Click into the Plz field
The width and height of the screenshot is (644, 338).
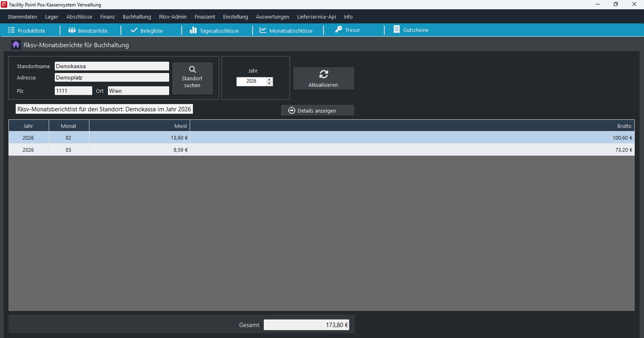73,91
